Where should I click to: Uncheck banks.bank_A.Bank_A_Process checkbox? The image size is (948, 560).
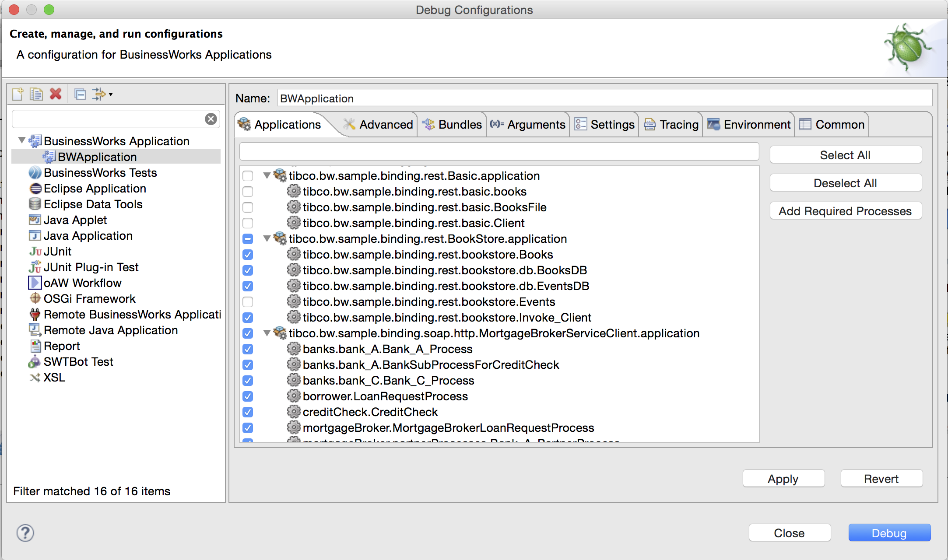pos(248,349)
